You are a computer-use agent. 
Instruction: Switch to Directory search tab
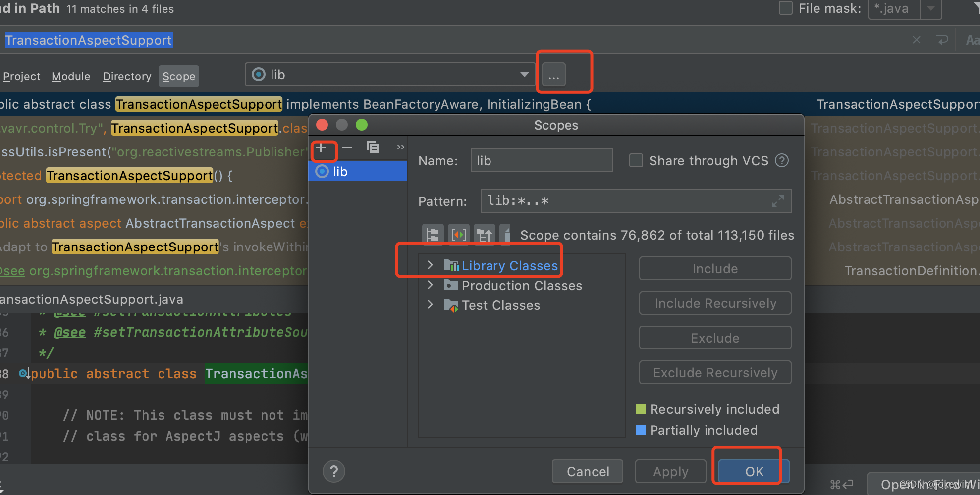pyautogui.click(x=127, y=76)
